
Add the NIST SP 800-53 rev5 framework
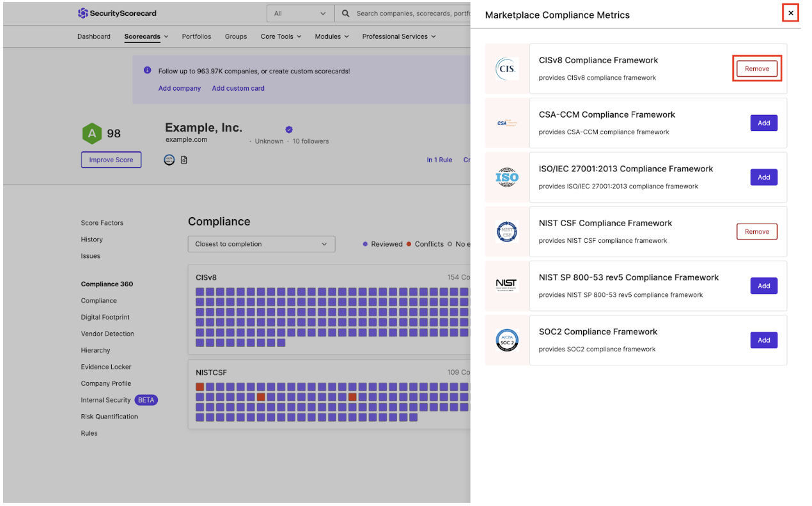click(764, 286)
